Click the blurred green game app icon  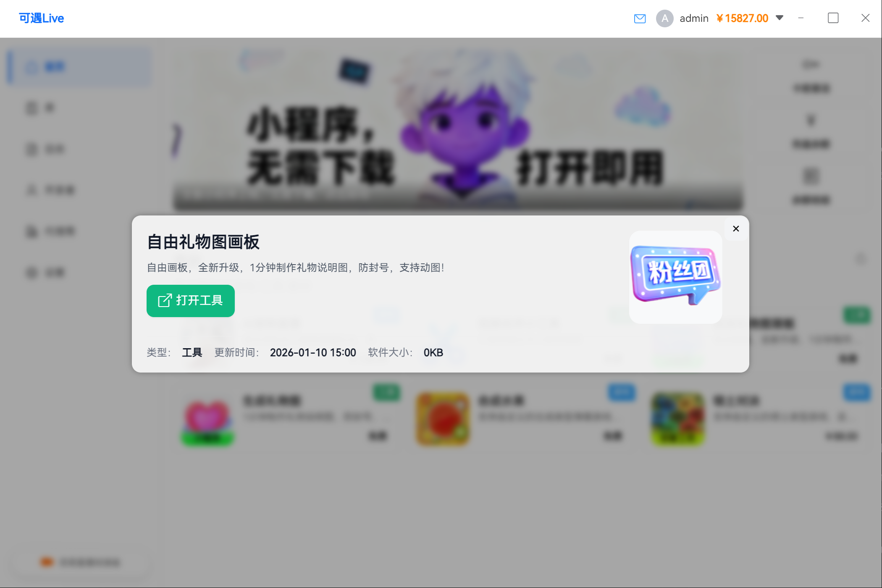(x=677, y=419)
